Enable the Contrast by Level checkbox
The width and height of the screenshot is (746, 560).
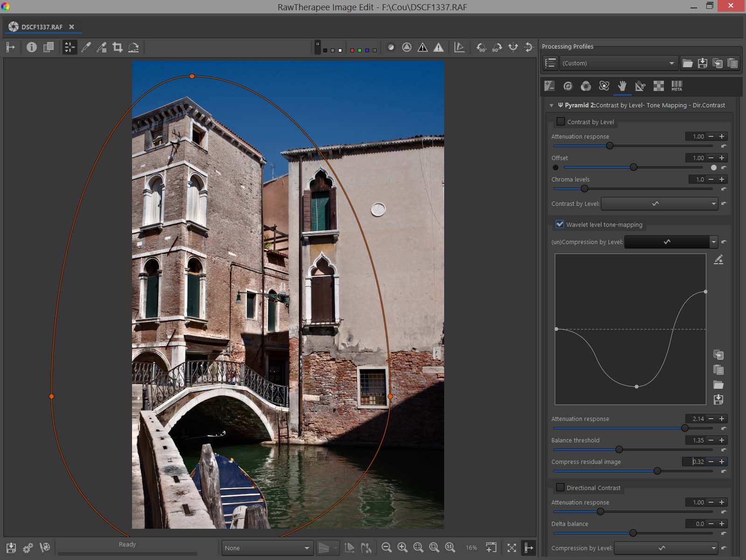[561, 122]
